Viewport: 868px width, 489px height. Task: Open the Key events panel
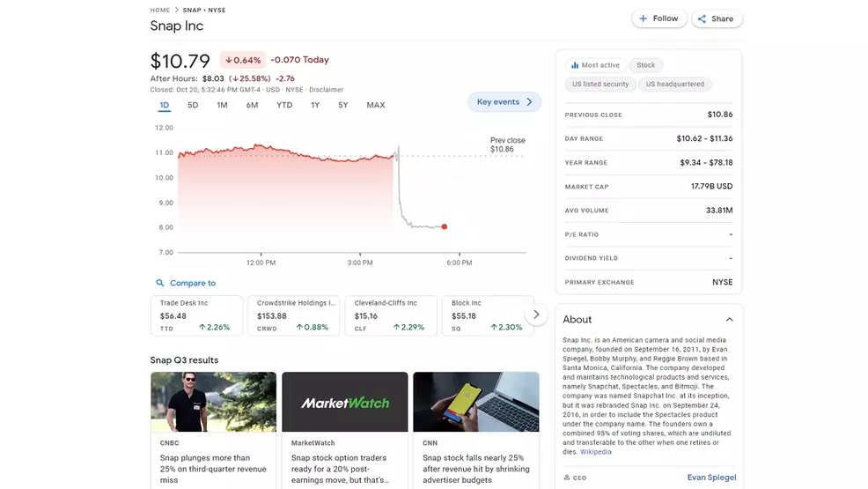(504, 102)
